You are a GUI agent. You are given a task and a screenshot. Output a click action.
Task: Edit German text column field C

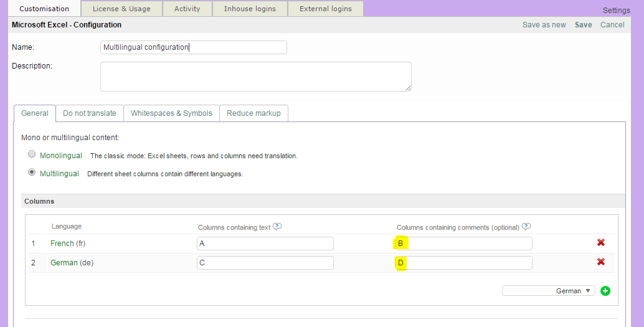point(265,262)
